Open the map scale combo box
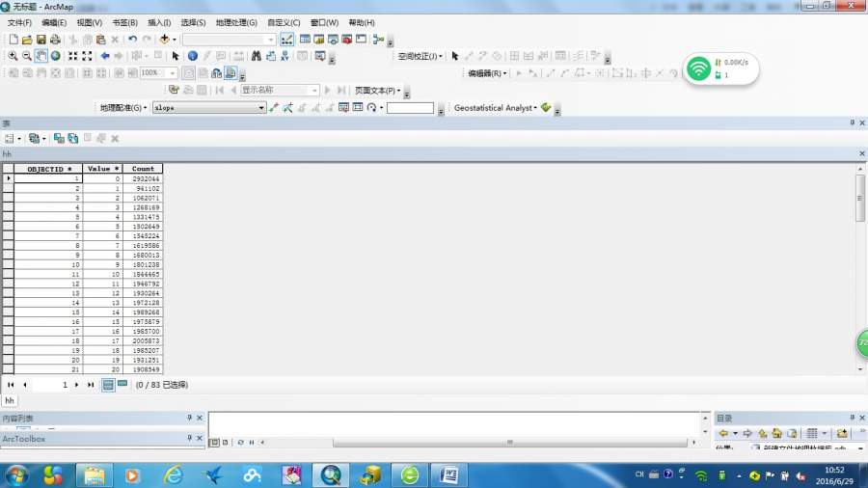The width and height of the screenshot is (868, 488). click(x=229, y=40)
